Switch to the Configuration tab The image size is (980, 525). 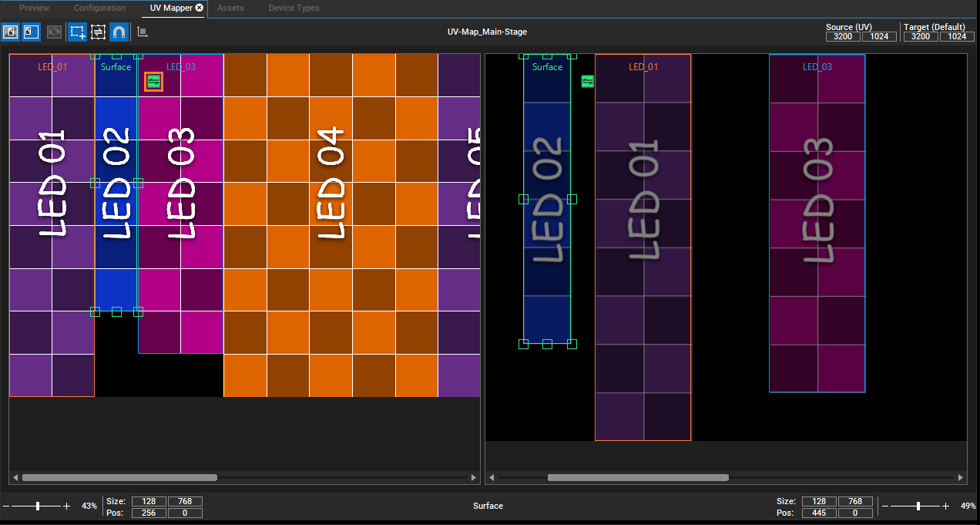pos(99,8)
